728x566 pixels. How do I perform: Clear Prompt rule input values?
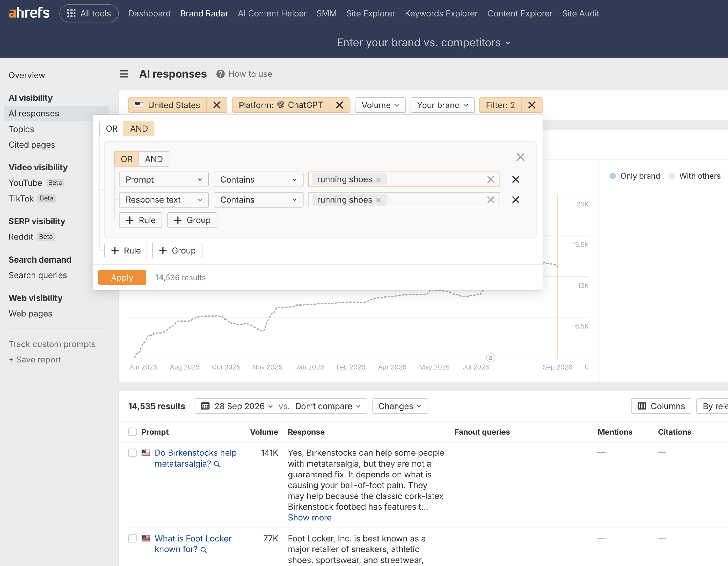(x=491, y=179)
